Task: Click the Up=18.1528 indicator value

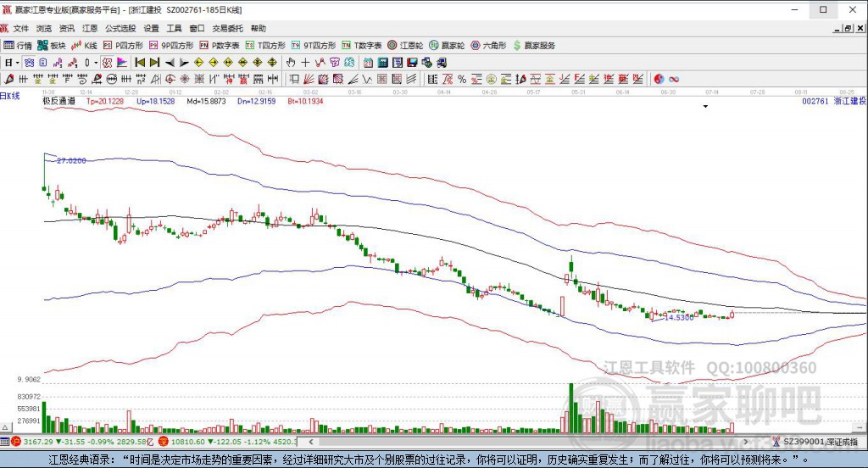Action: [156, 102]
